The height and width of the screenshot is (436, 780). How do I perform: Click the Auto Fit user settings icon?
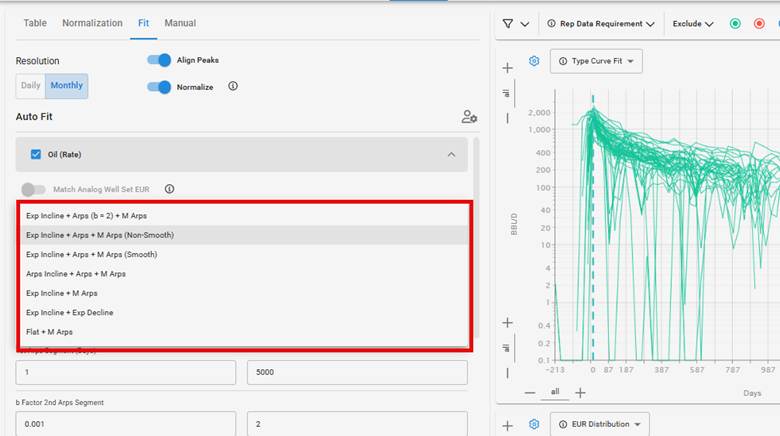469,117
